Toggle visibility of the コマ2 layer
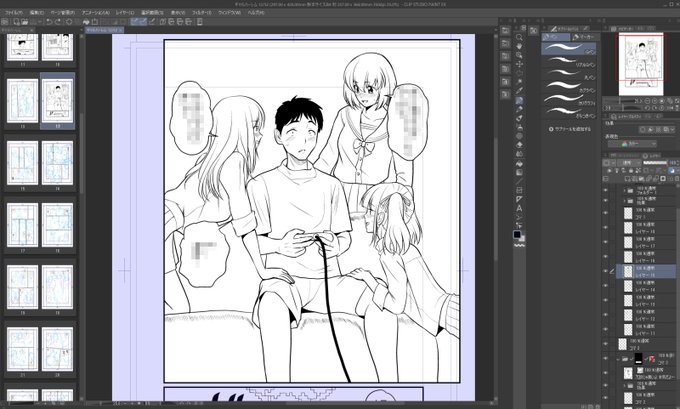Screen dimensions: 680x409 [x=605, y=344]
